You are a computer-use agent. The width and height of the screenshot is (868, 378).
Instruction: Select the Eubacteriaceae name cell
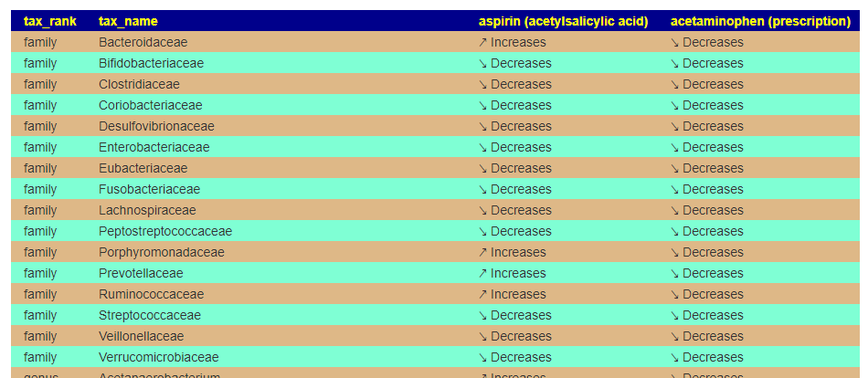(143, 168)
